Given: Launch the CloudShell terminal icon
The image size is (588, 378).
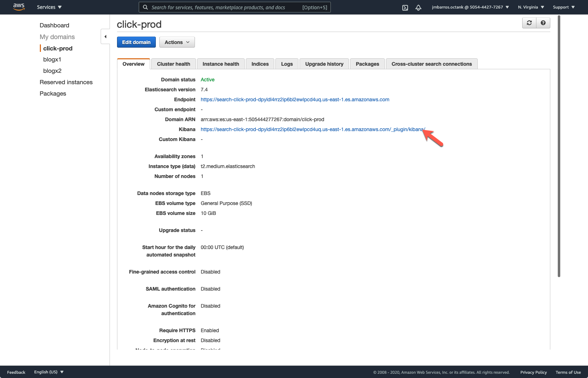Looking at the screenshot, I should (405, 7).
